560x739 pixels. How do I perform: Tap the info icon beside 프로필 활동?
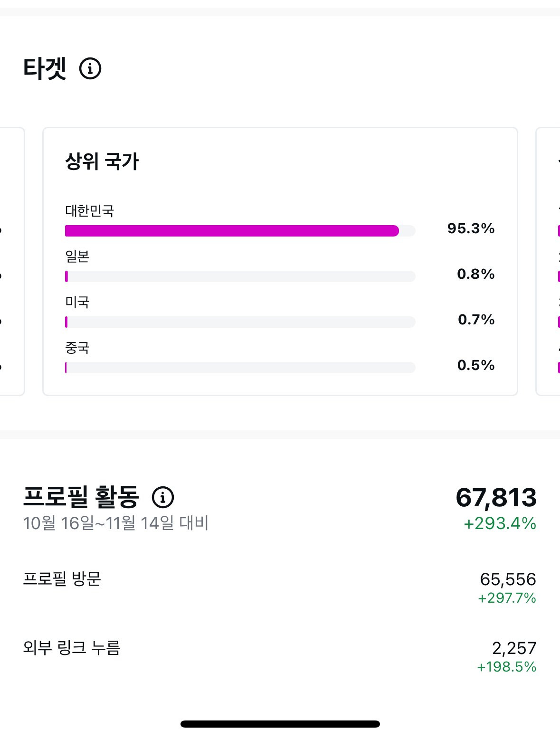pyautogui.click(x=163, y=497)
